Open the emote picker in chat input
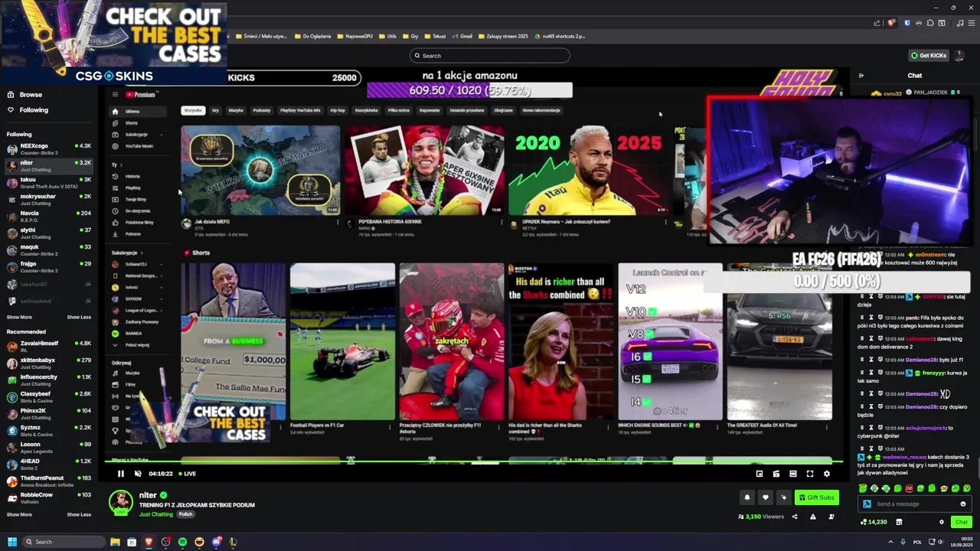980x551 pixels. click(963, 504)
